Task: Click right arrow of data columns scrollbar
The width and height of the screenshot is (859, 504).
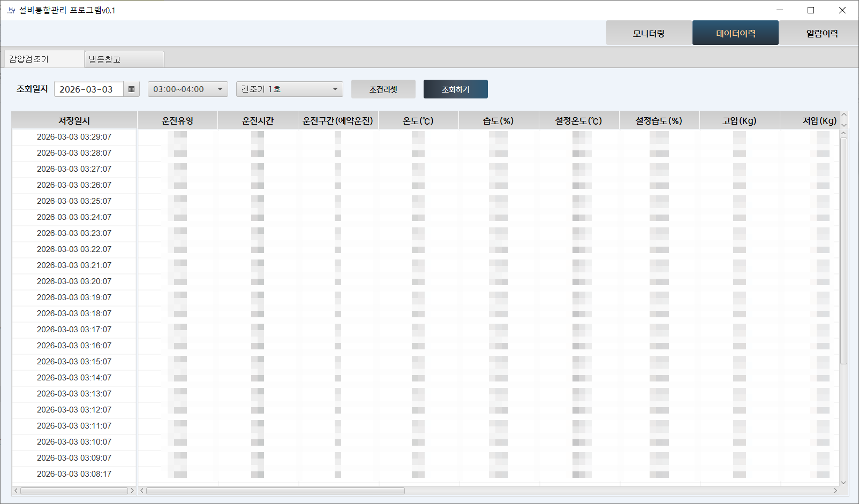Action: 835,491
